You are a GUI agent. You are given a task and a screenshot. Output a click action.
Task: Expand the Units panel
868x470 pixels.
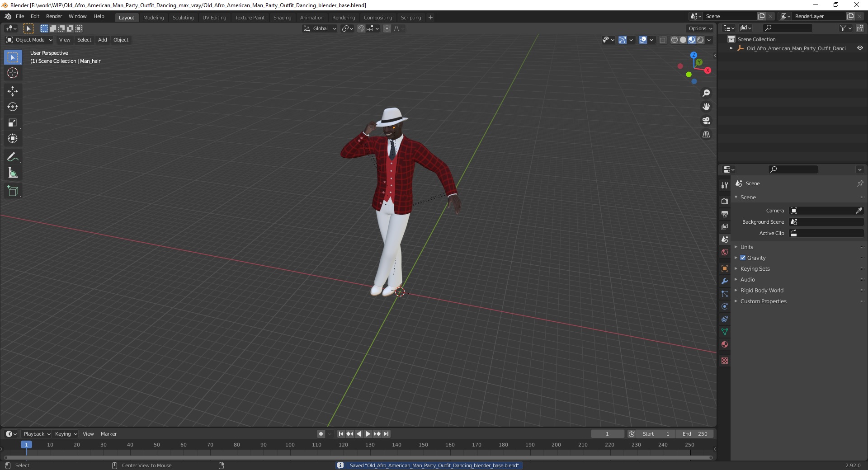pos(746,247)
